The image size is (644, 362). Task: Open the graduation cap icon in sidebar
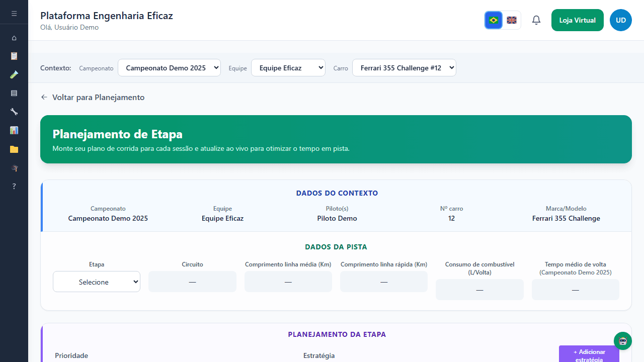click(14, 168)
